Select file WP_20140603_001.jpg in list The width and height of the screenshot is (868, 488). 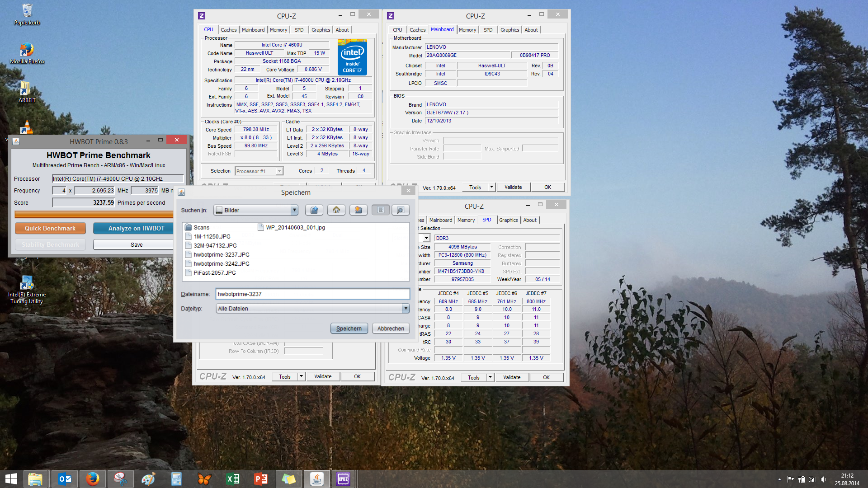coord(292,227)
